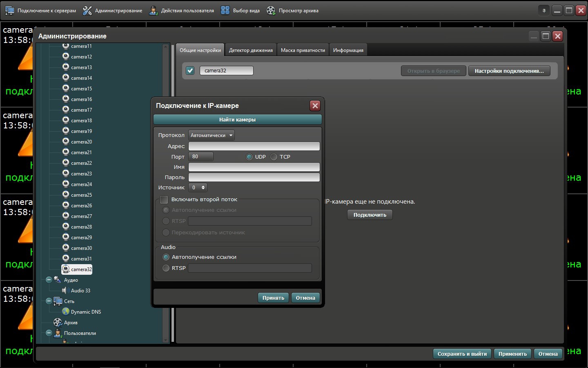Screen dimensions: 588x368
Task: Click the camera32 camera icon in tree
Action: pyautogui.click(x=66, y=269)
